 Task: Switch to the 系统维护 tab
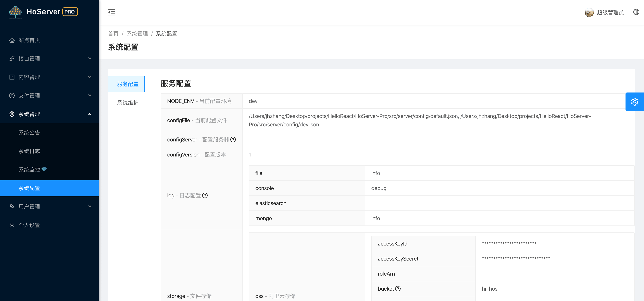[127, 103]
